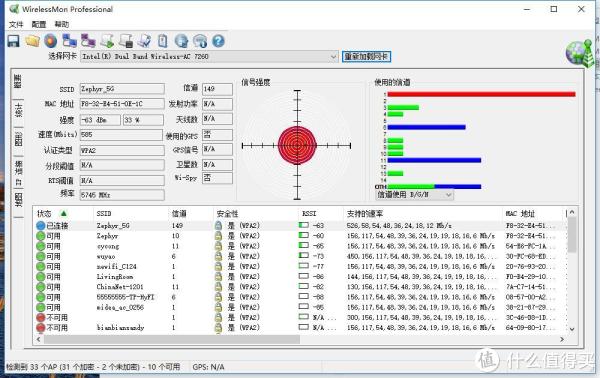Screen dimensions: 600x378
Task: Open the 帮助 menu
Action: click(62, 24)
